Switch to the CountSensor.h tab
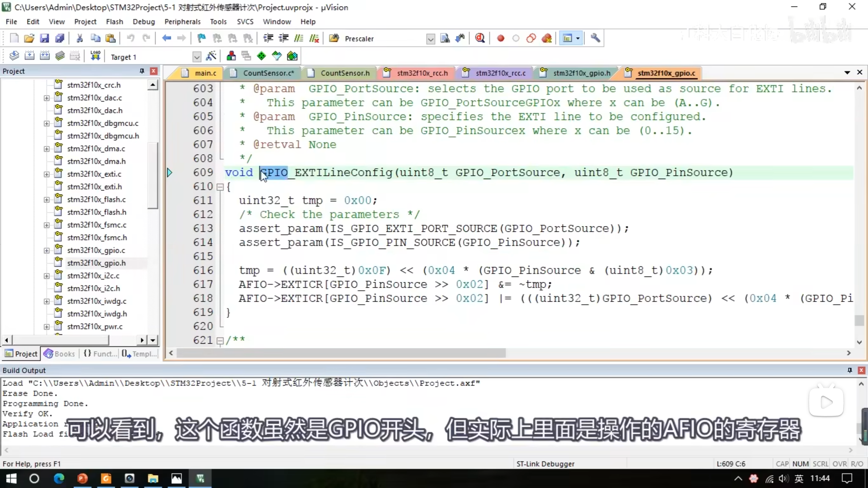The image size is (868, 488). (x=344, y=73)
